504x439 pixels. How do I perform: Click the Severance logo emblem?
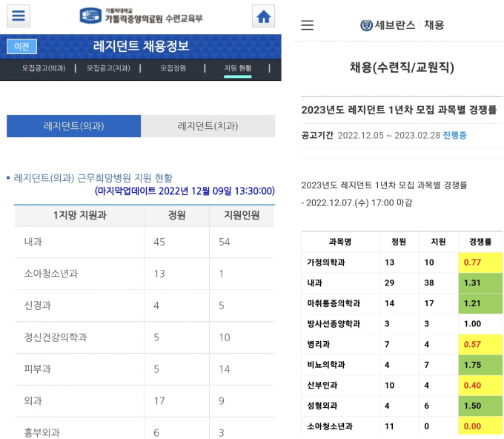point(367,25)
